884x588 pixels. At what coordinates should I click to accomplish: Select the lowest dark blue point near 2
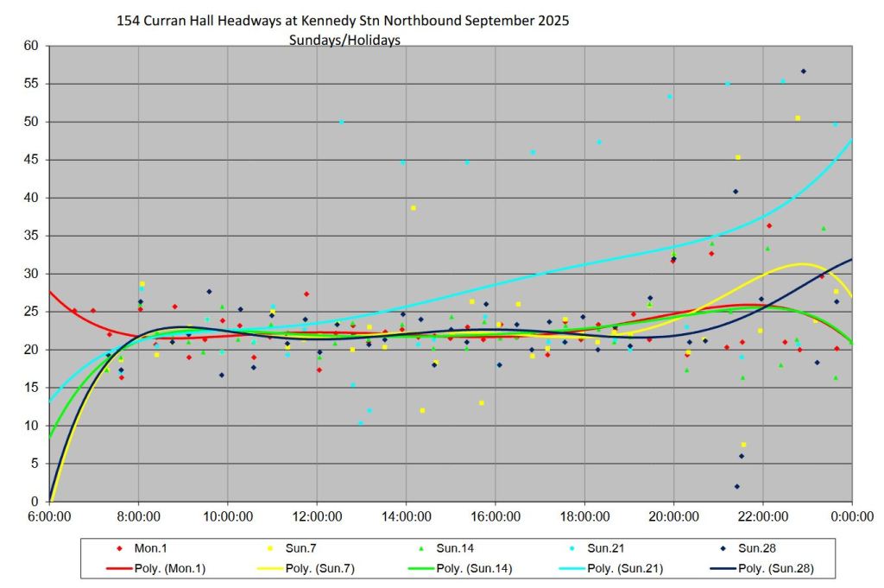click(x=736, y=486)
